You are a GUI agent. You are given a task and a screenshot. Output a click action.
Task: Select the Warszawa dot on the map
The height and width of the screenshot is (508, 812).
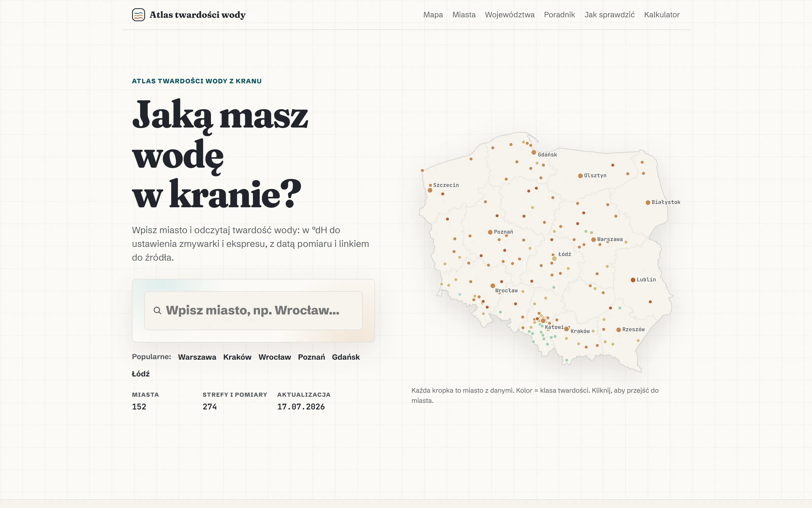594,240
